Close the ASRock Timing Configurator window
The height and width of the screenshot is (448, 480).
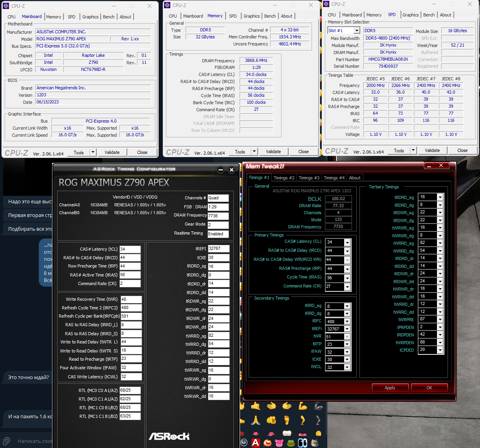pyautogui.click(x=231, y=170)
